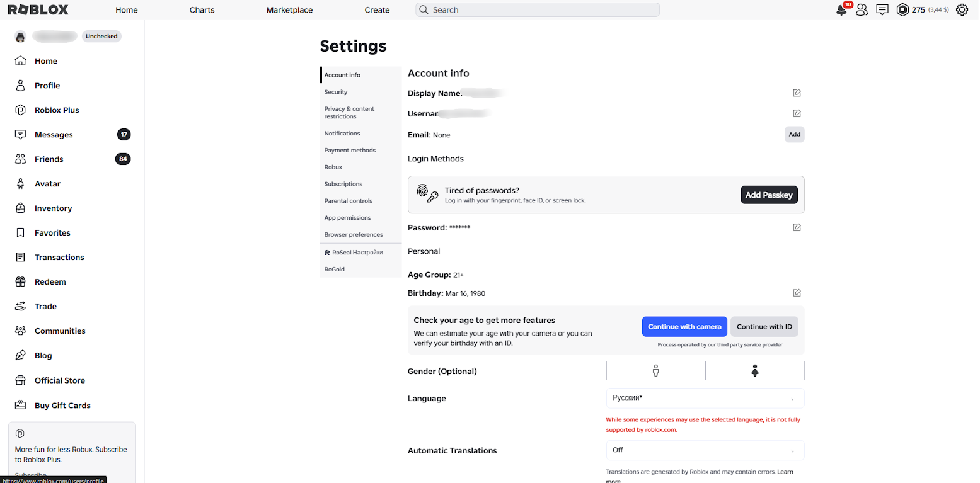Viewport: 980px width, 483px height.
Task: Open the Subscriptions settings tab
Action: (361, 184)
